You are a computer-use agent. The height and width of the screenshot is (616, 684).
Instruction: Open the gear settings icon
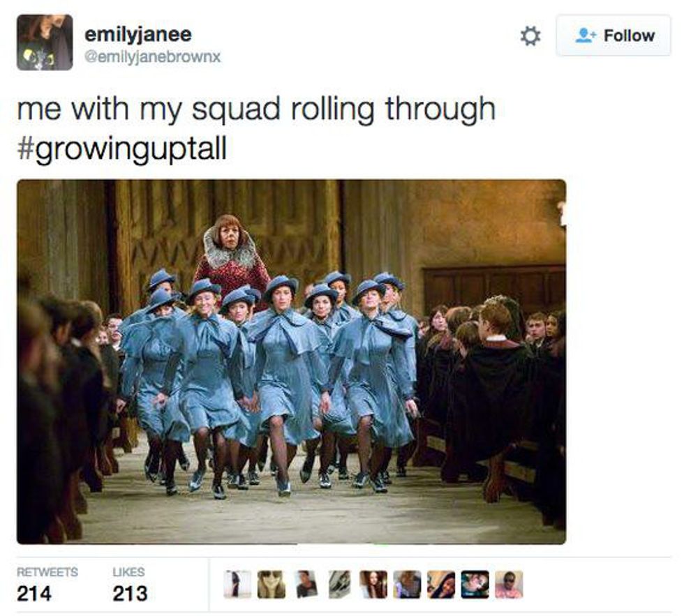(530, 36)
